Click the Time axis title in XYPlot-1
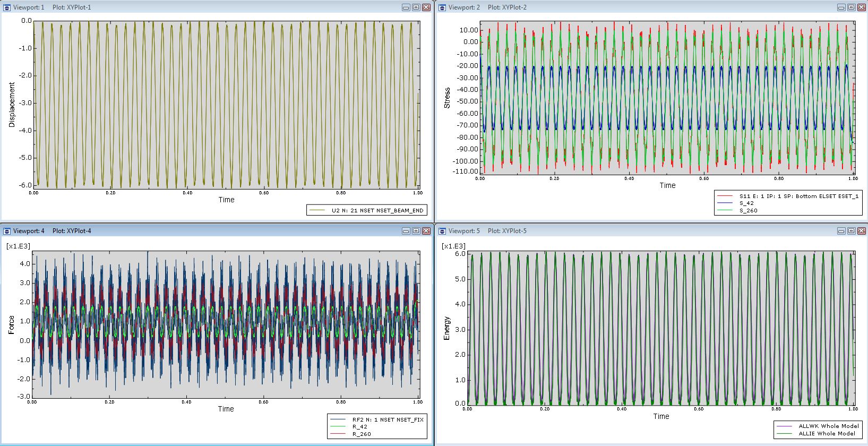Screen dimensions: 868x446 (226, 200)
